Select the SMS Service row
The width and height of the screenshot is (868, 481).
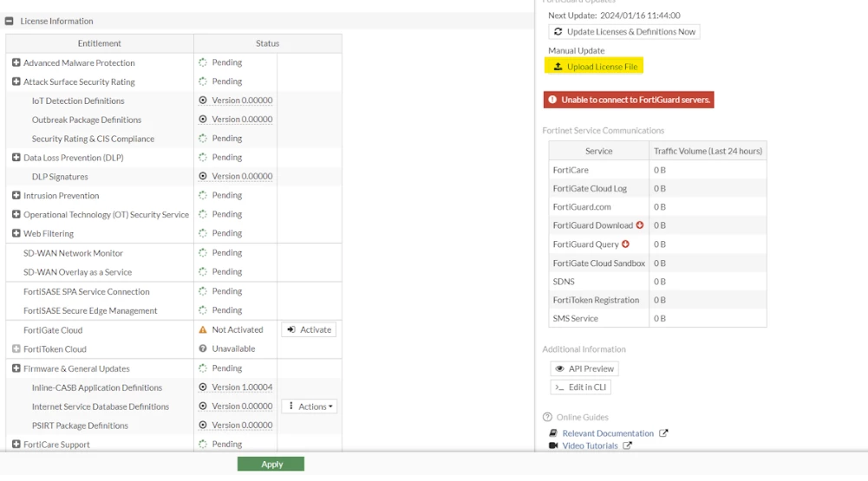tap(657, 318)
